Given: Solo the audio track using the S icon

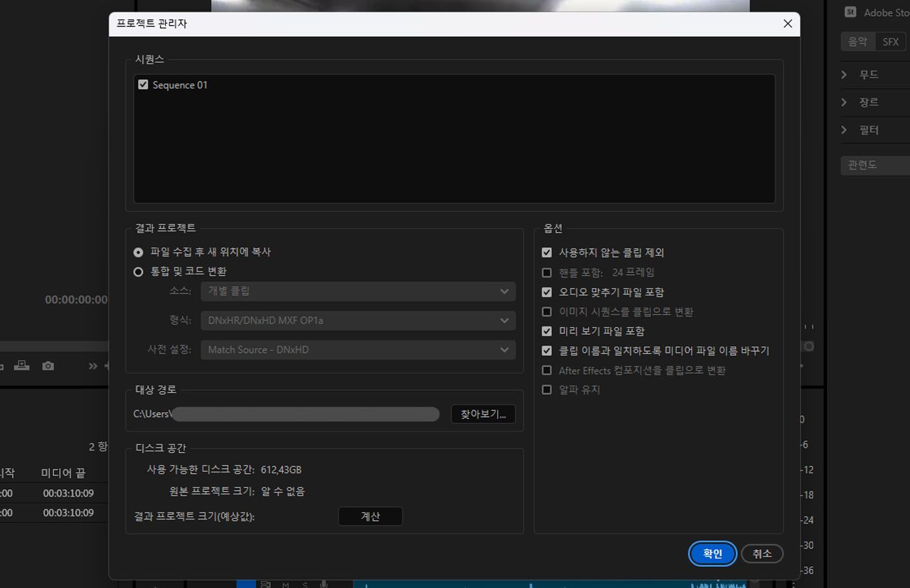Looking at the screenshot, I should point(305,585).
